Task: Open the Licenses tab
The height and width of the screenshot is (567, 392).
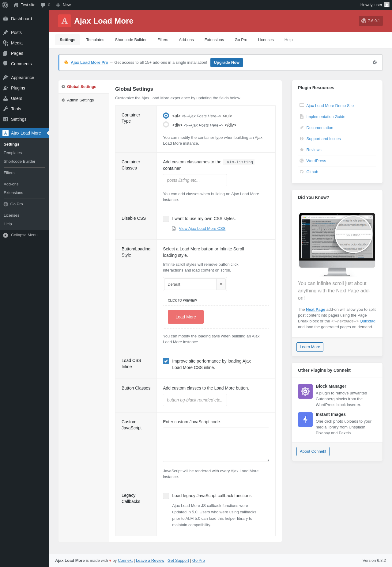Action: pos(266,40)
